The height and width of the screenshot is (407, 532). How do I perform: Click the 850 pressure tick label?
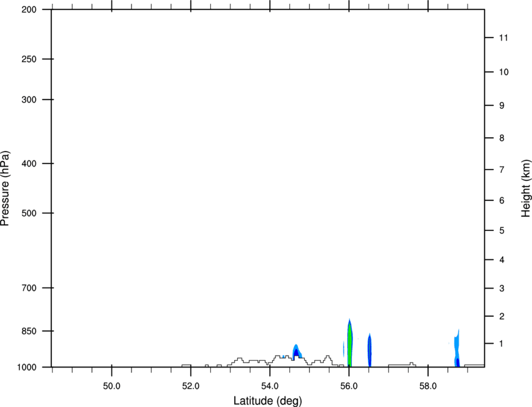[x=29, y=331]
